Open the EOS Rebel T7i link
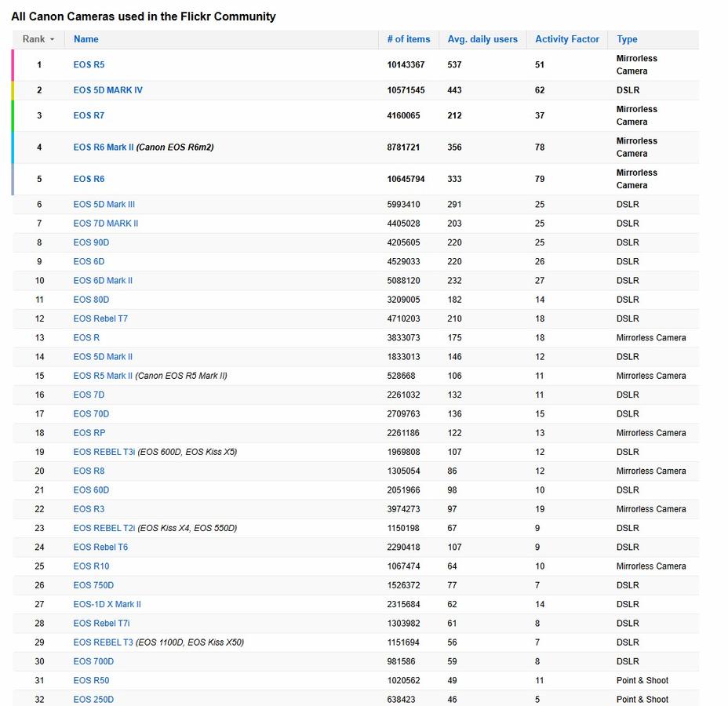 (x=101, y=624)
